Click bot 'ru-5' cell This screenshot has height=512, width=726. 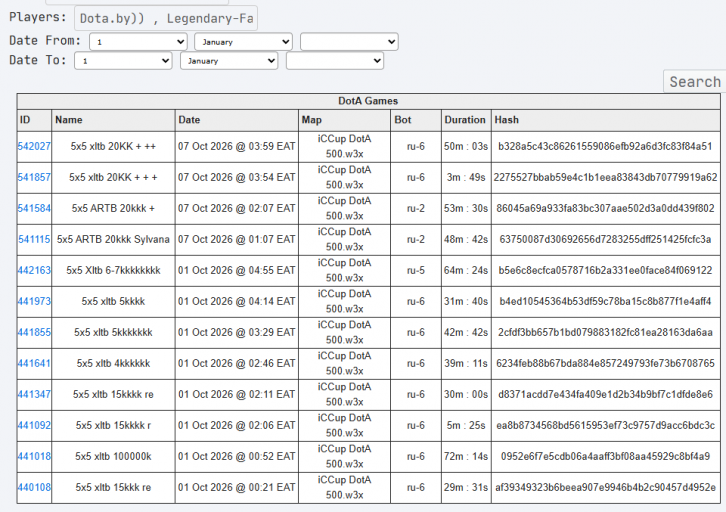(416, 270)
